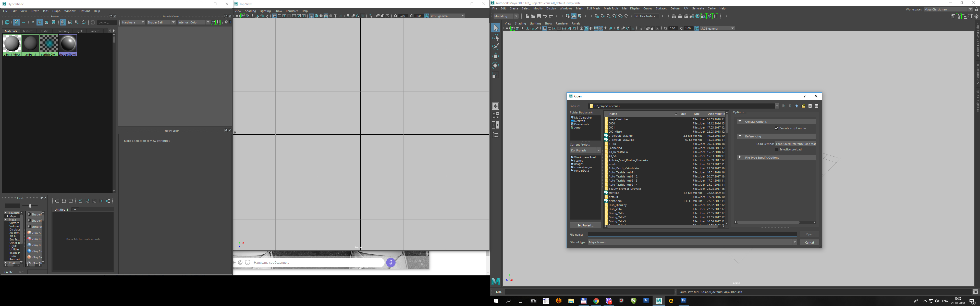Screen dimensions: 980x306
Task: Go up one folder in Open dialog
Action: coord(796,106)
